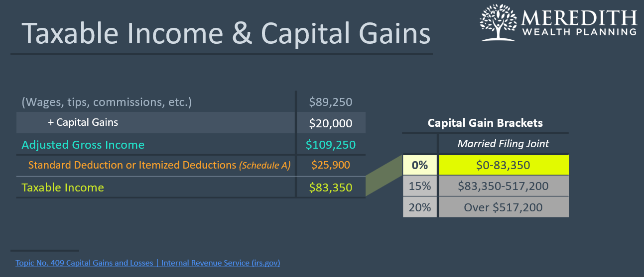644x277 pixels.
Task: Click the $83,350-517,200 bracket cell
Action: (503, 186)
